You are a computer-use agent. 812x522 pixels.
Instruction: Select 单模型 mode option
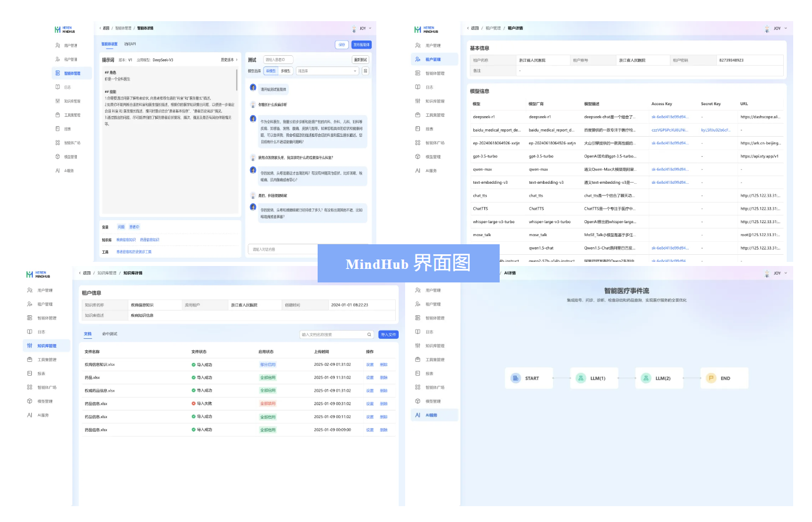[271, 71]
